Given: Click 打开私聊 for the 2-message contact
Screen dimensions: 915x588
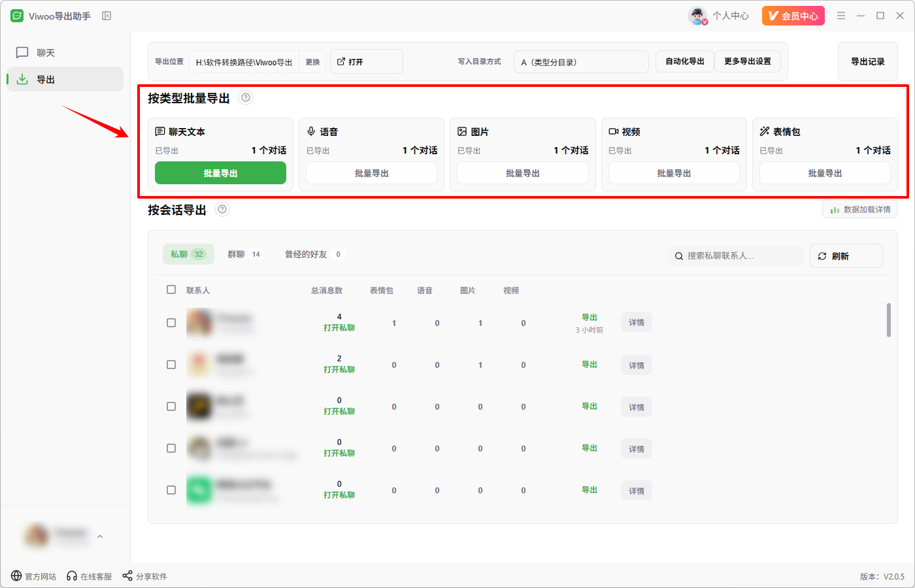Looking at the screenshot, I should tap(339, 370).
